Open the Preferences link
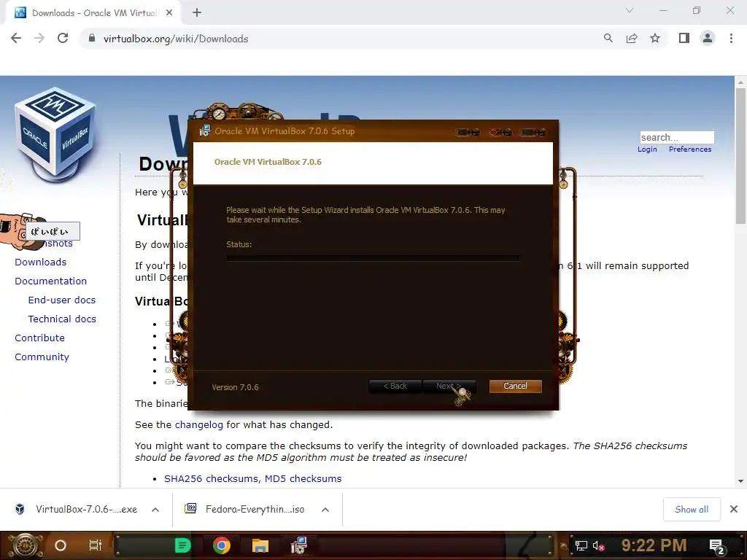Image resolution: width=747 pixels, height=560 pixels. pyautogui.click(x=690, y=149)
